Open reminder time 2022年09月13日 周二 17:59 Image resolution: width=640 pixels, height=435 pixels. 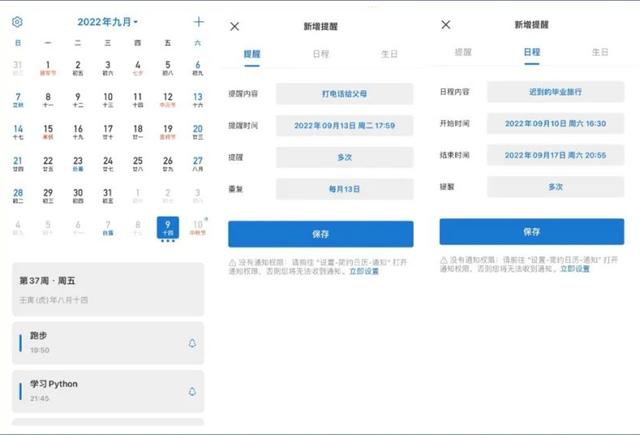point(344,126)
